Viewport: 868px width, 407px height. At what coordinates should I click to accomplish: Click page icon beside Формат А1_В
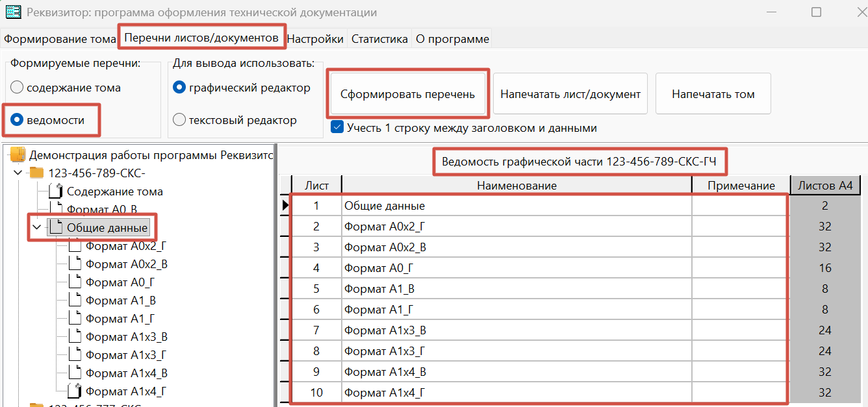pyautogui.click(x=75, y=300)
